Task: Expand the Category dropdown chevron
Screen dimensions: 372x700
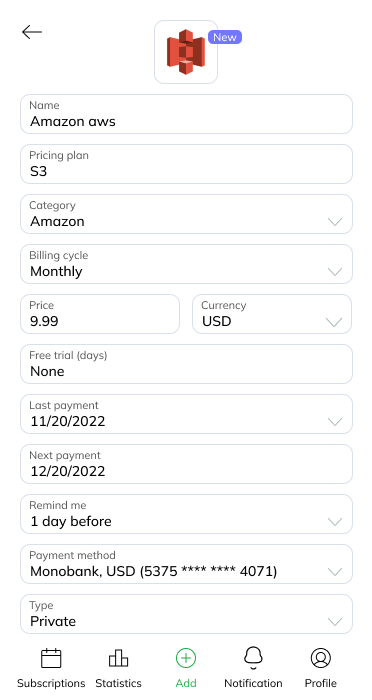Action: [x=335, y=221]
